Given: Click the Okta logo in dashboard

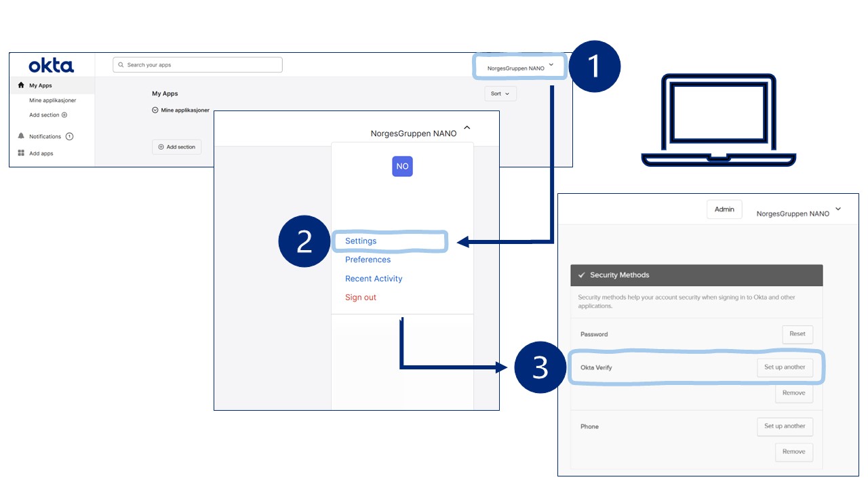Looking at the screenshot, I should (x=52, y=66).
